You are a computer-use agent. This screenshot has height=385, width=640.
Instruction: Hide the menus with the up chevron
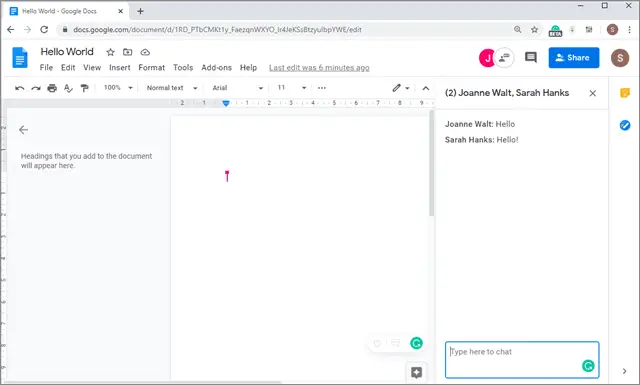pos(426,88)
